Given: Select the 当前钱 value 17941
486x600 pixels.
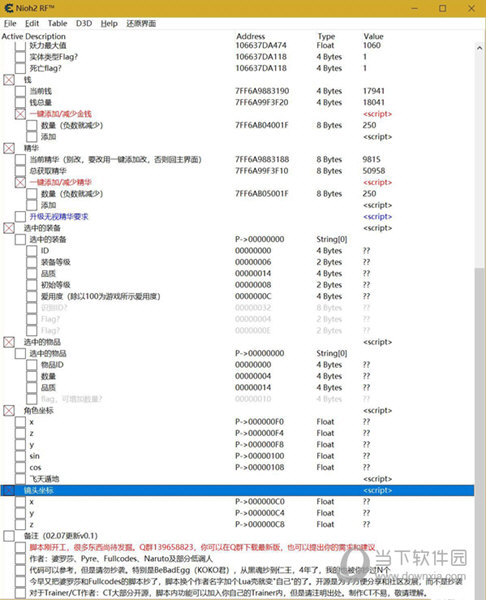Looking at the screenshot, I should (373, 91).
